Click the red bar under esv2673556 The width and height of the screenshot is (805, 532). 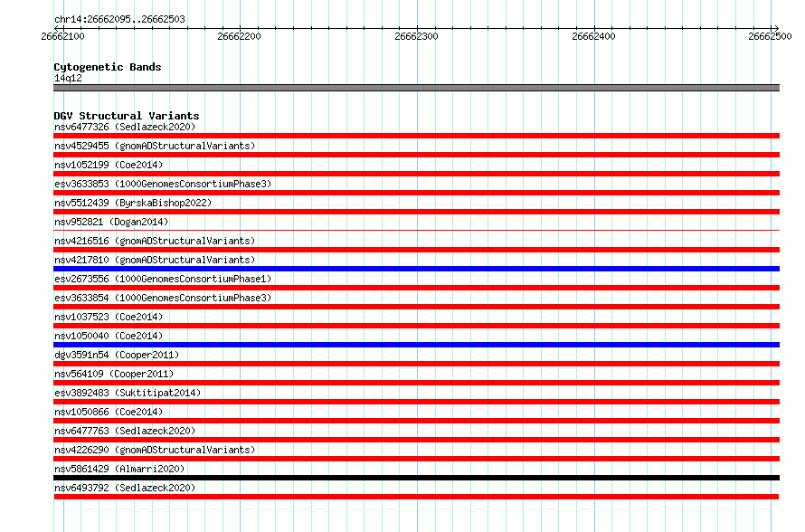click(416, 288)
